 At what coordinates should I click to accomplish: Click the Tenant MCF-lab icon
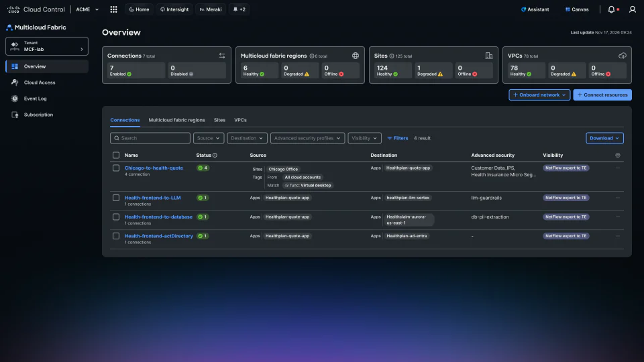click(15, 46)
